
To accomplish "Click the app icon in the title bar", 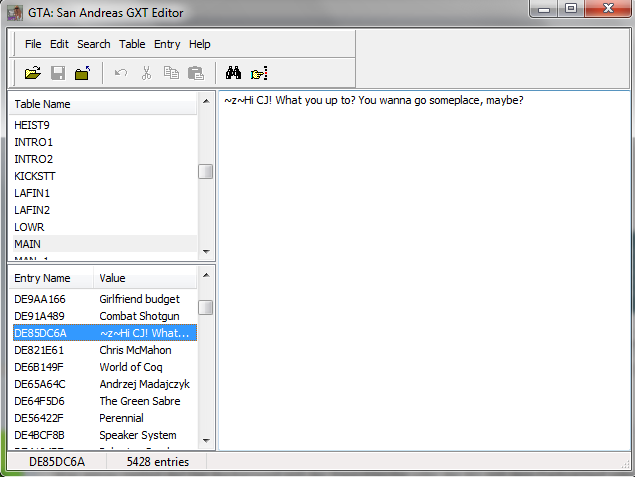I will (15, 13).
